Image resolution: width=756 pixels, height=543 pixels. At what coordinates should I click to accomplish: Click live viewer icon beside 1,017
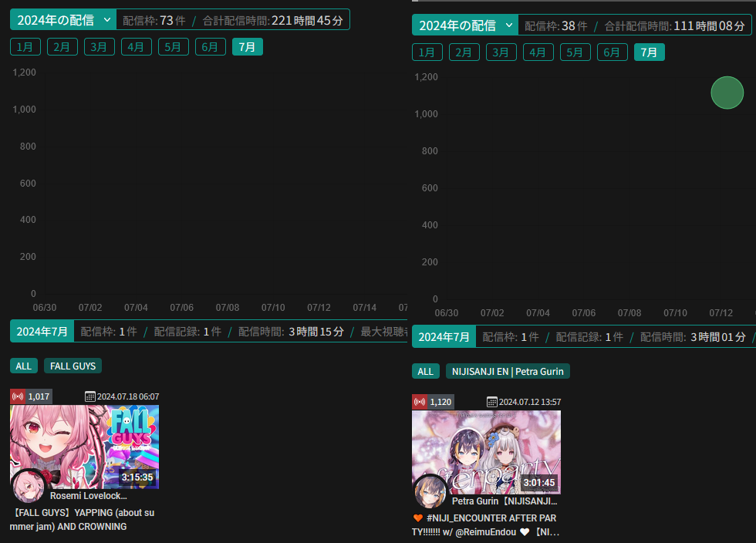pos(18,396)
